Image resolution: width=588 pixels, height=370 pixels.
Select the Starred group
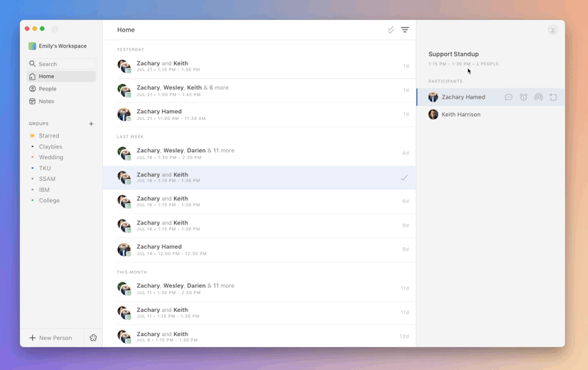tap(49, 135)
